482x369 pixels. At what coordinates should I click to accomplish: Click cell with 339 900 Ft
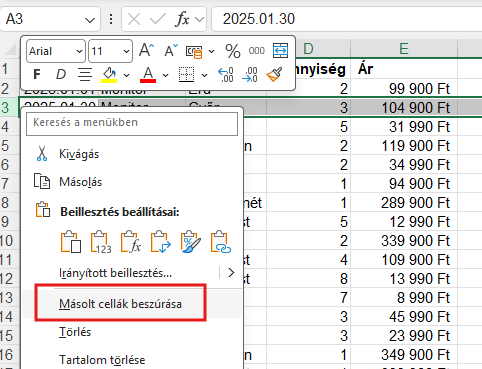[x=404, y=241]
